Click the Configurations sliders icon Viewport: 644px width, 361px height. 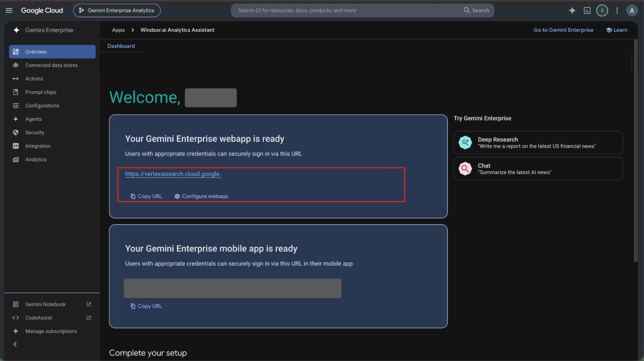click(16, 106)
